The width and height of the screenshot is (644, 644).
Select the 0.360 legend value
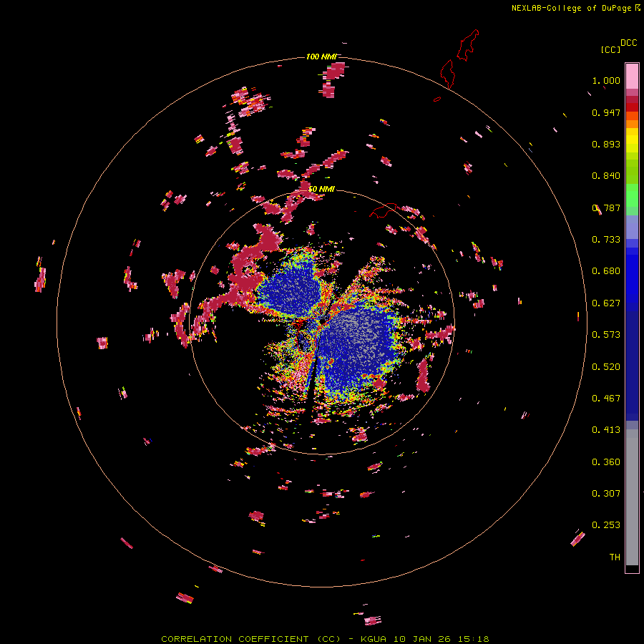coord(606,462)
